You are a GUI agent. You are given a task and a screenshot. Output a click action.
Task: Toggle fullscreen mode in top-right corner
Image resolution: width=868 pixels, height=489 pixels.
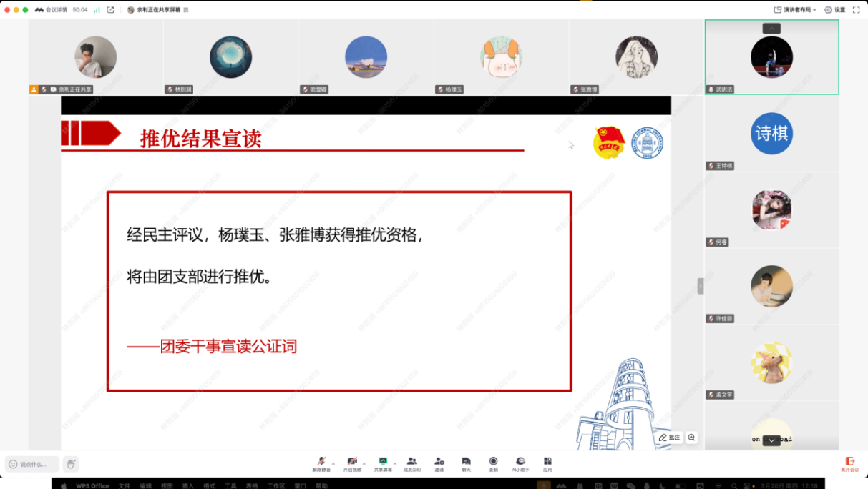pyautogui.click(x=856, y=10)
